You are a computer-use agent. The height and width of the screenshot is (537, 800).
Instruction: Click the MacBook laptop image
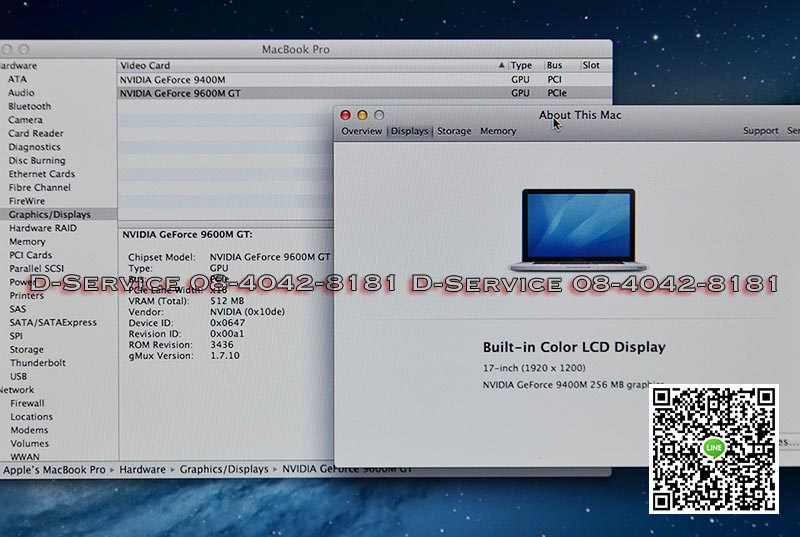click(x=578, y=229)
